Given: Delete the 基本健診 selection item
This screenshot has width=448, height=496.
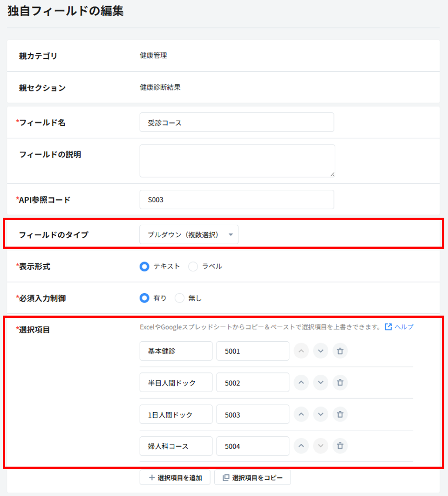Looking at the screenshot, I should 340,351.
